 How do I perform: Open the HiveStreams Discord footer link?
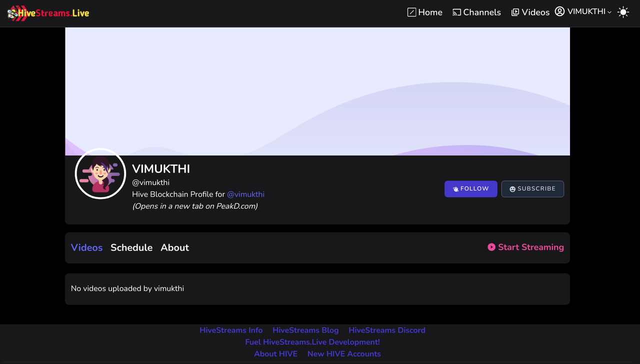click(387, 330)
